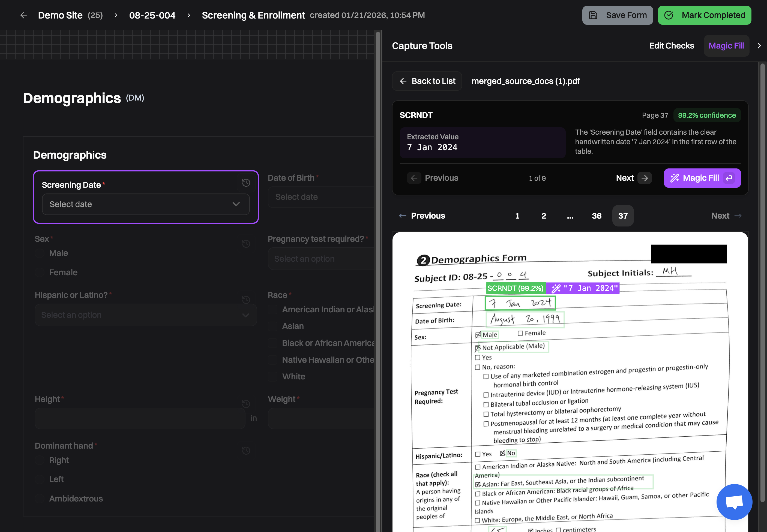This screenshot has height=532, width=767.
Task: Click highlighted Asian race line in document
Action: coord(564,482)
